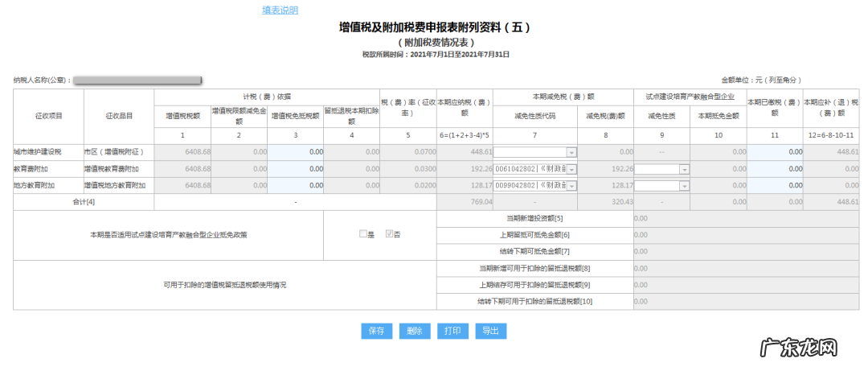Click 本期已缴税额 field for 地方教育附加

click(x=775, y=186)
